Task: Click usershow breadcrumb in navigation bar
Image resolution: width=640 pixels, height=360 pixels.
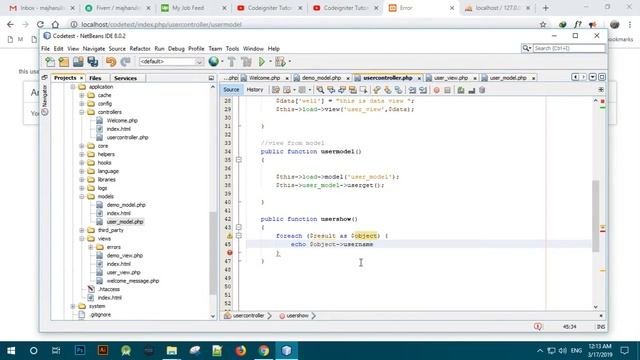Action: tap(297, 316)
